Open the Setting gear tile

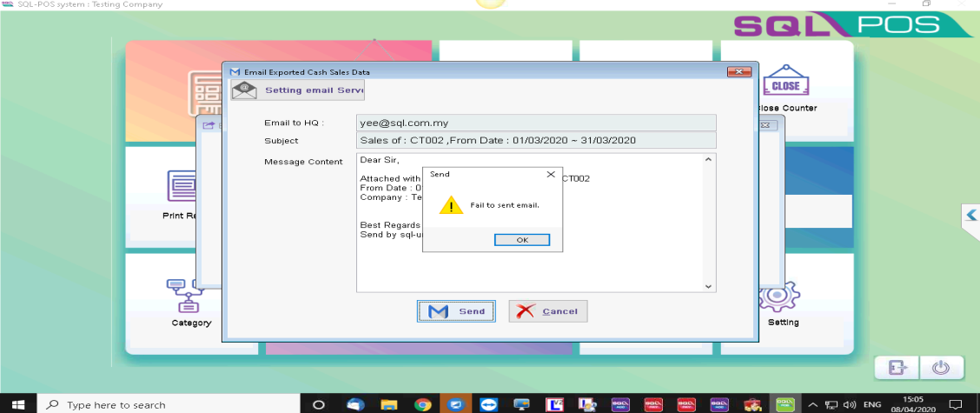776,298
